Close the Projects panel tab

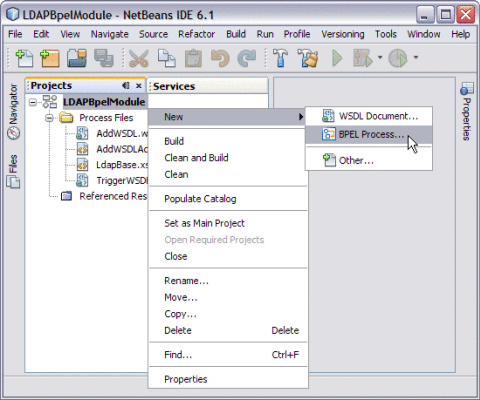coord(139,86)
